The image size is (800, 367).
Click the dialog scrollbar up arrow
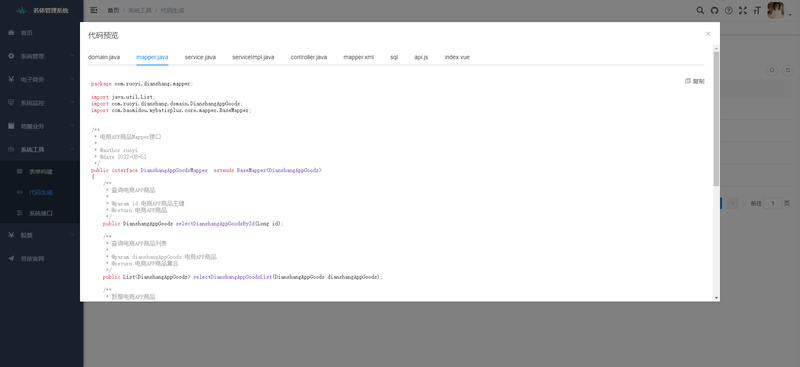point(716,47)
